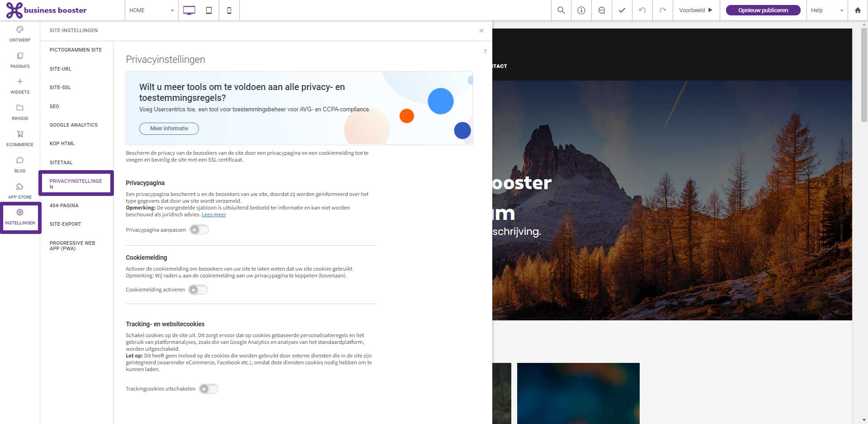This screenshot has width=868, height=424.
Task: Toggle Trackingcookies uitschakelen switch
Action: [x=208, y=389]
